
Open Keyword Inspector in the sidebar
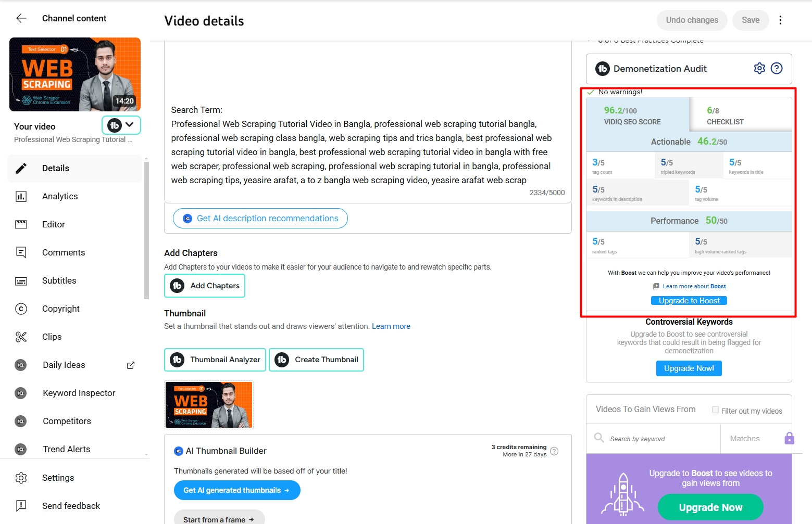click(74, 393)
